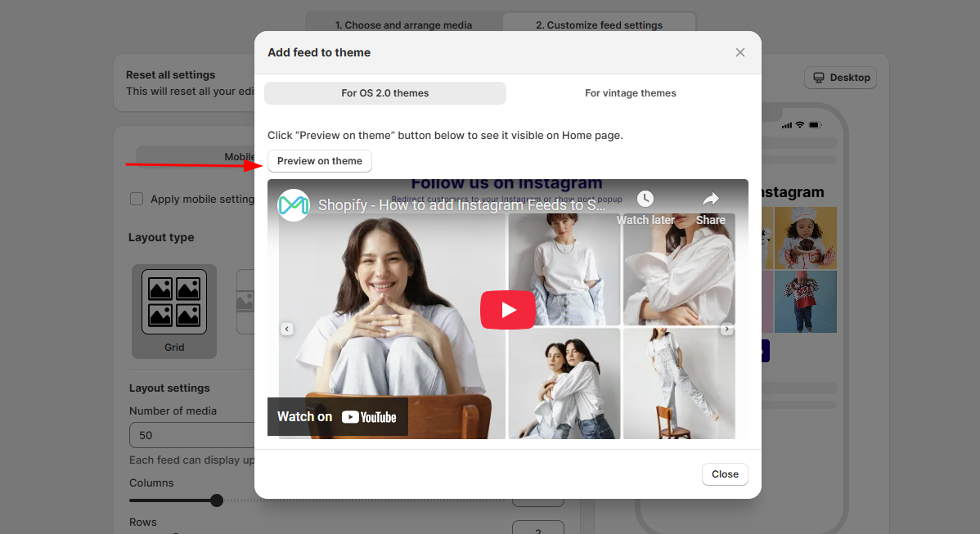The height and width of the screenshot is (534, 980).
Task: Click the Preview on theme button
Action: point(319,161)
